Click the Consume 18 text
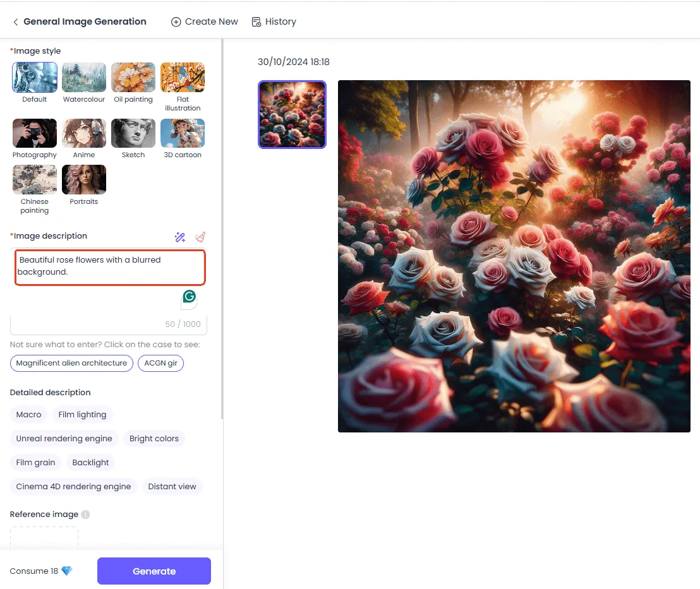Screen dimensions: 700x589 coord(34,571)
